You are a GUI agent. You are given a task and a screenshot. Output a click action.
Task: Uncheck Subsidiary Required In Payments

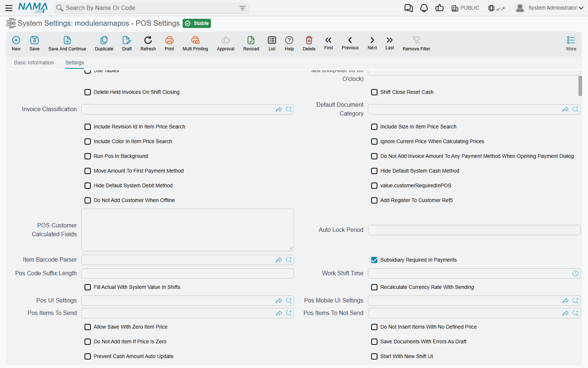pyautogui.click(x=374, y=260)
